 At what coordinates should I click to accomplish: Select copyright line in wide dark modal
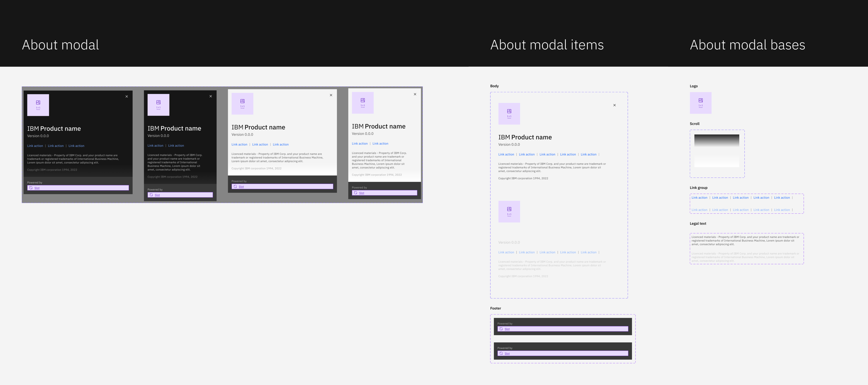click(52, 170)
